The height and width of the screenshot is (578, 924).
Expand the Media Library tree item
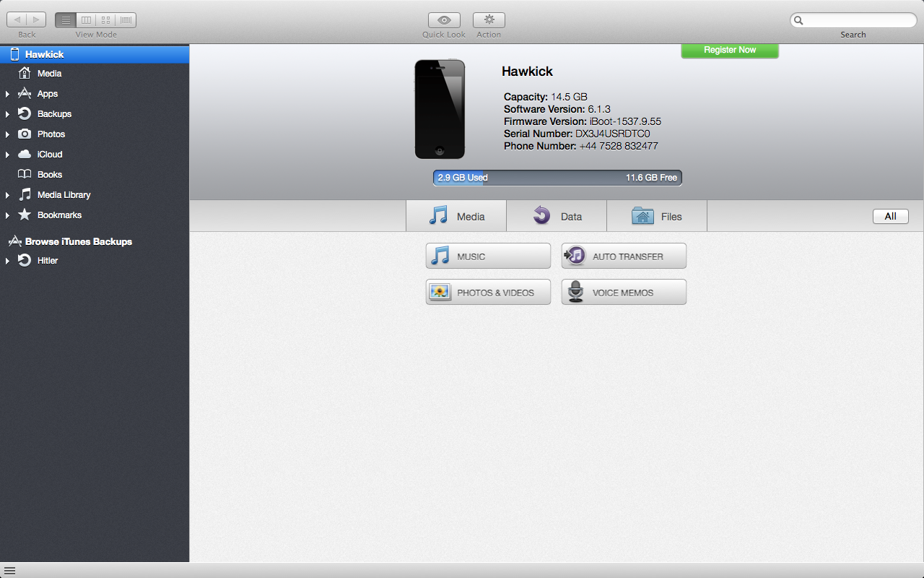click(x=7, y=195)
